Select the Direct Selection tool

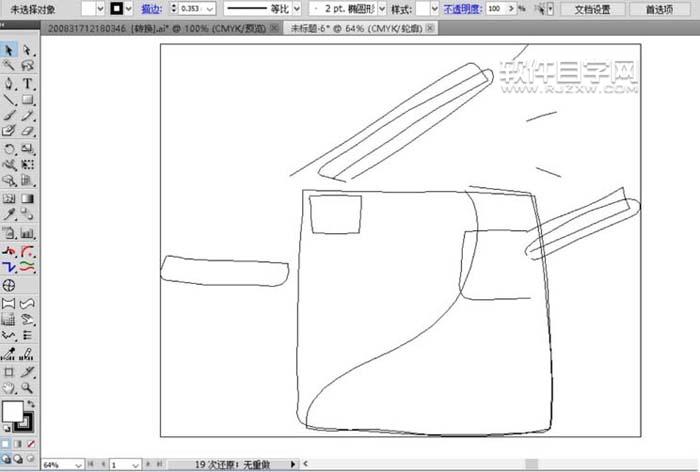click(27, 49)
